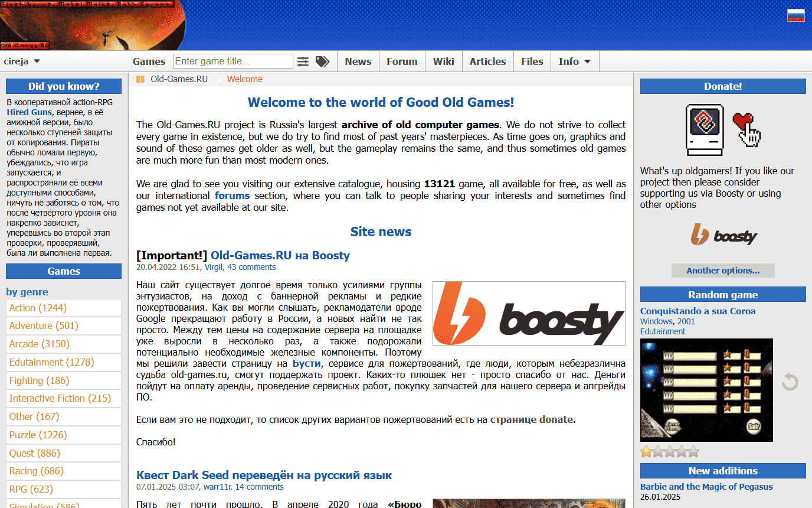Open advanced search filter sliders icon
Screen dimensions: 812x508
[x=303, y=61]
